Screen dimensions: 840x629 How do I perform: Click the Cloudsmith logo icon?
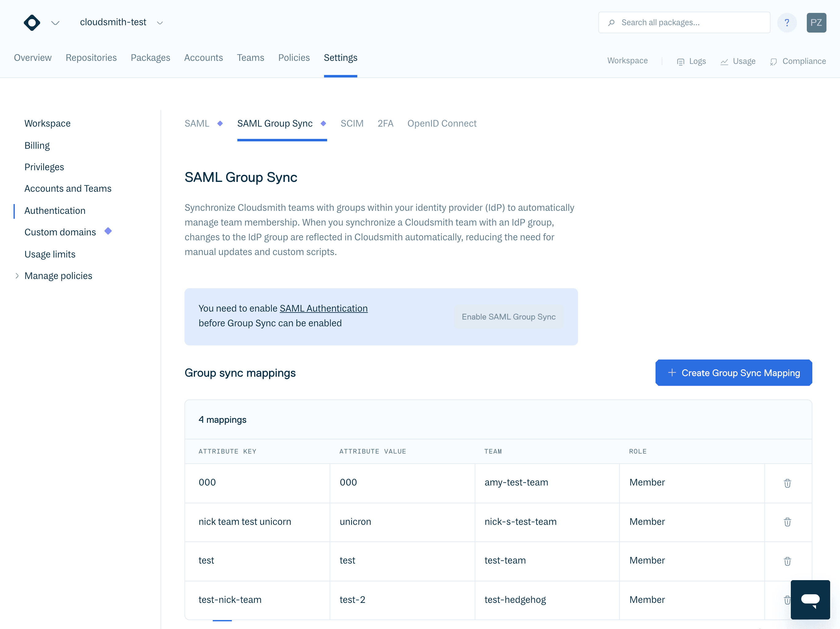(x=32, y=22)
